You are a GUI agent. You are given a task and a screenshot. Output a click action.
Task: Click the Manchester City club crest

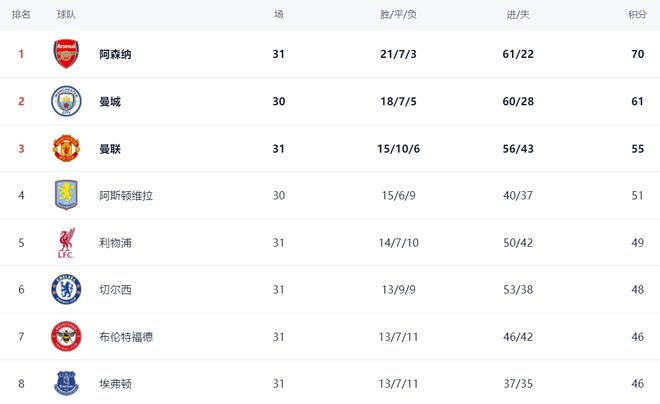[x=66, y=101]
